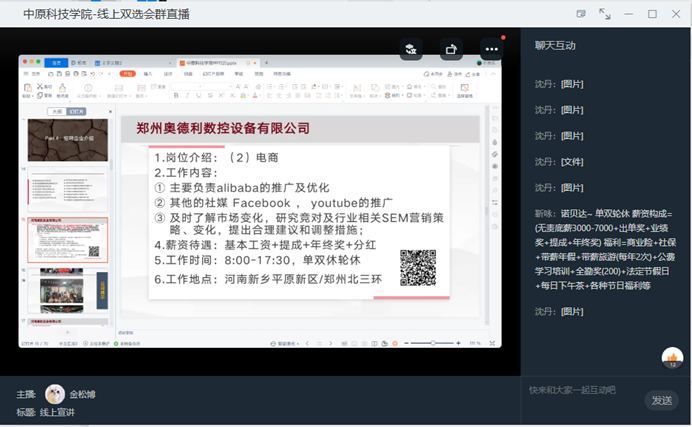Click the previous slide arrow in WPS status bar

point(308,343)
